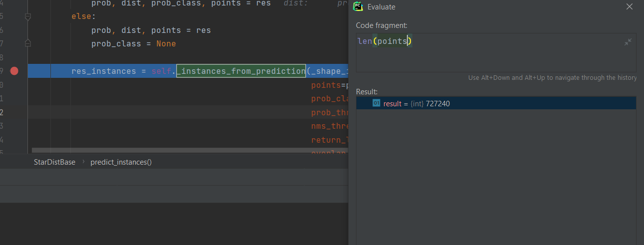Click the line 'prob, dist, points = res'
This screenshot has width=644, height=245.
click(x=151, y=30)
